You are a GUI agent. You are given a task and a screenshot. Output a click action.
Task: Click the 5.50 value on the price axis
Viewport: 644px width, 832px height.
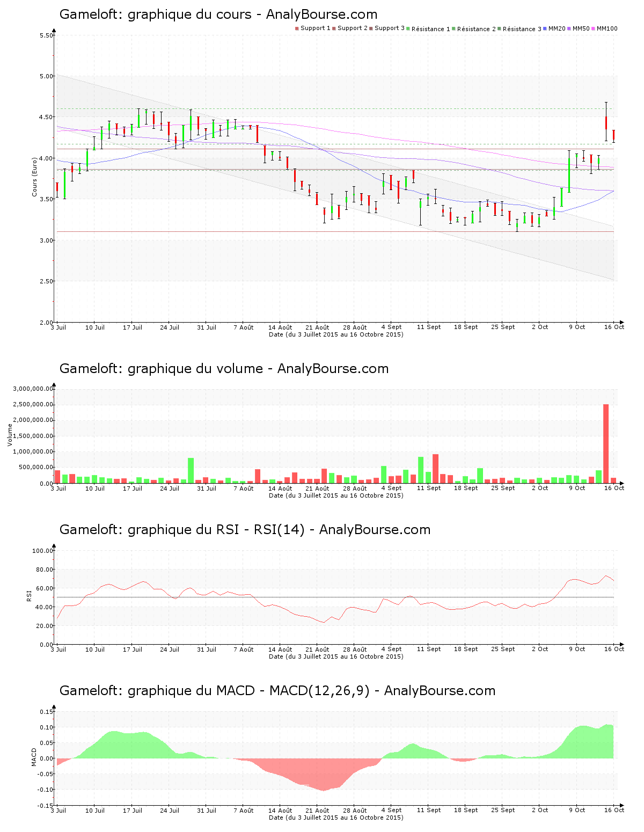click(x=47, y=35)
